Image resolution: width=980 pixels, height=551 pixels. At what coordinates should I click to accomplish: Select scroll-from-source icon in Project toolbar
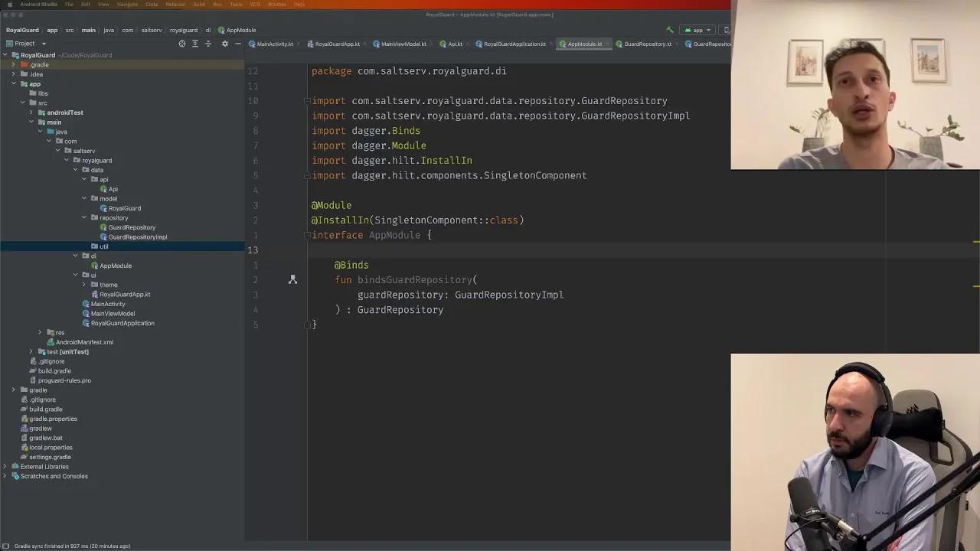pos(182,44)
